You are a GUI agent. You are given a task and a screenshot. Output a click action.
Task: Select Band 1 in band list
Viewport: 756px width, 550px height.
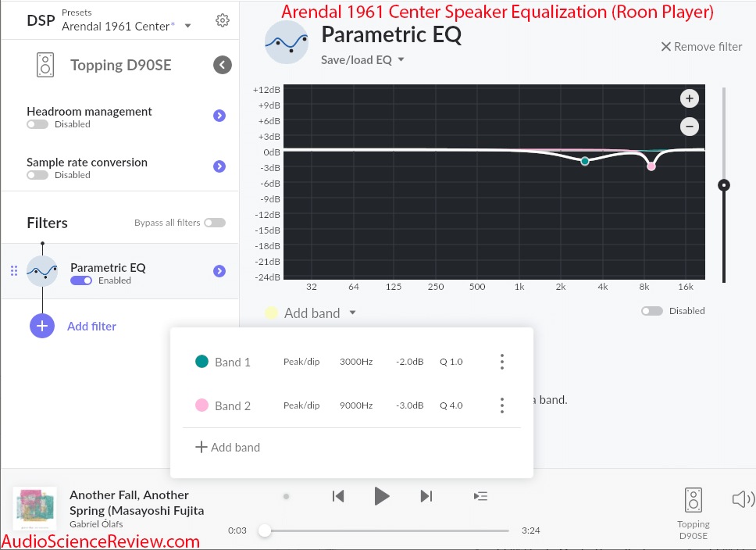[233, 362]
